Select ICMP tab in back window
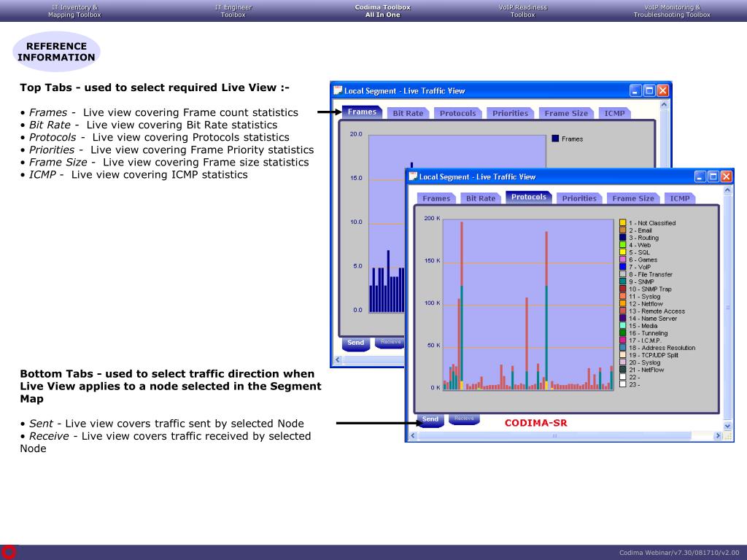The width and height of the screenshot is (747, 560). point(614,113)
